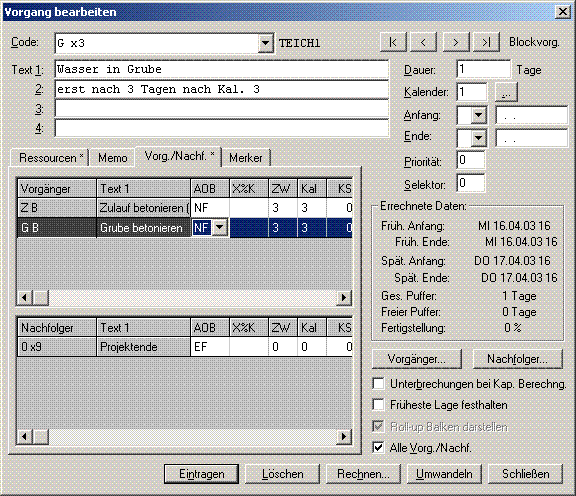
Task: Toggle Unterbrechungen bei Kap. Berechng. checkbox
Action: (378, 384)
